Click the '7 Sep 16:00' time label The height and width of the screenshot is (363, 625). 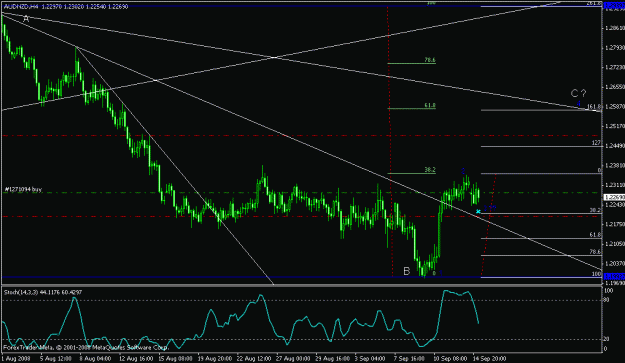coord(410,359)
